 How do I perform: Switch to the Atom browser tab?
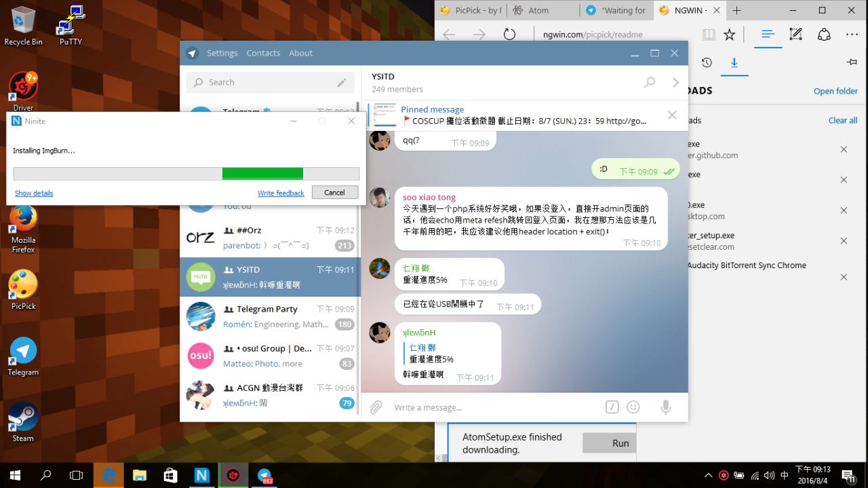(539, 10)
